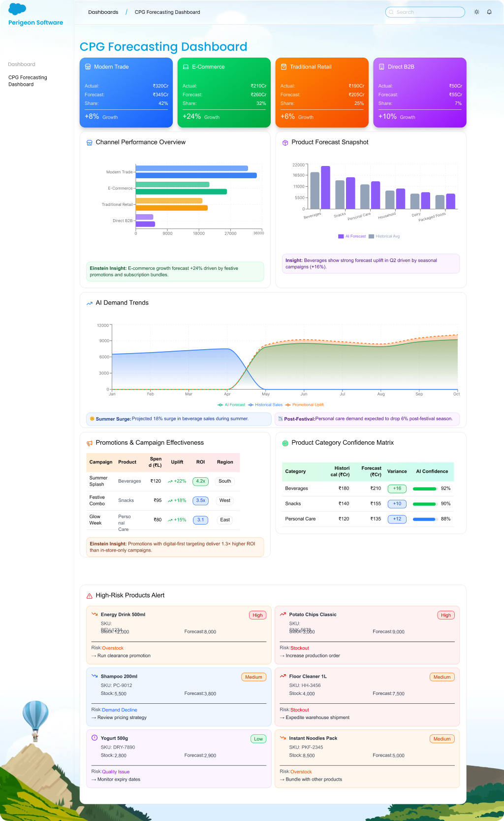
Task: Click the Beverages AI confidence progress bar
Action: coord(425,489)
